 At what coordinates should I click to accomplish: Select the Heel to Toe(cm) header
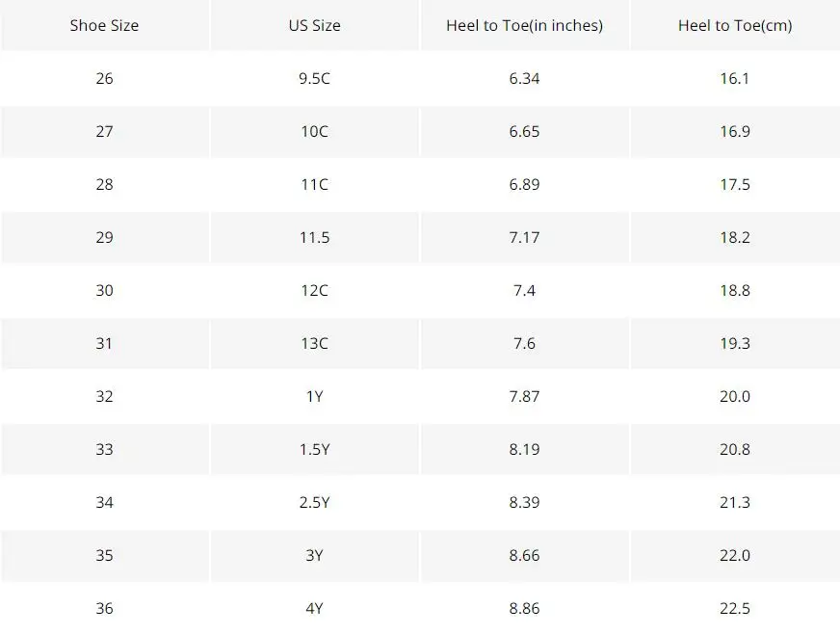(x=735, y=25)
